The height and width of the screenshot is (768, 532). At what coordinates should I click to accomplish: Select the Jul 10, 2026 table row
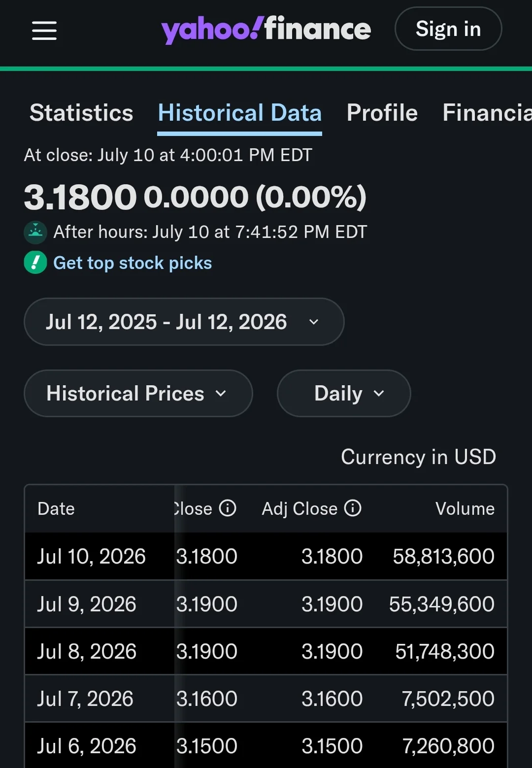266,556
